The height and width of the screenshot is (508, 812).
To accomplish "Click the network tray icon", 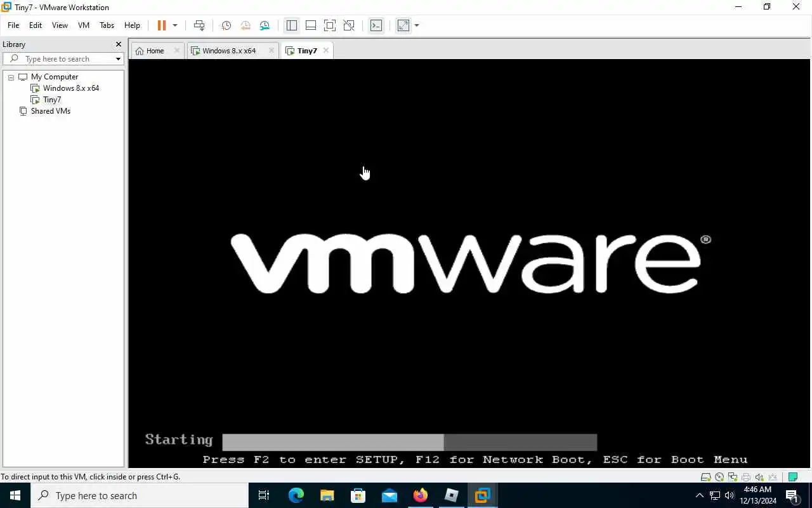I will 715,495.
